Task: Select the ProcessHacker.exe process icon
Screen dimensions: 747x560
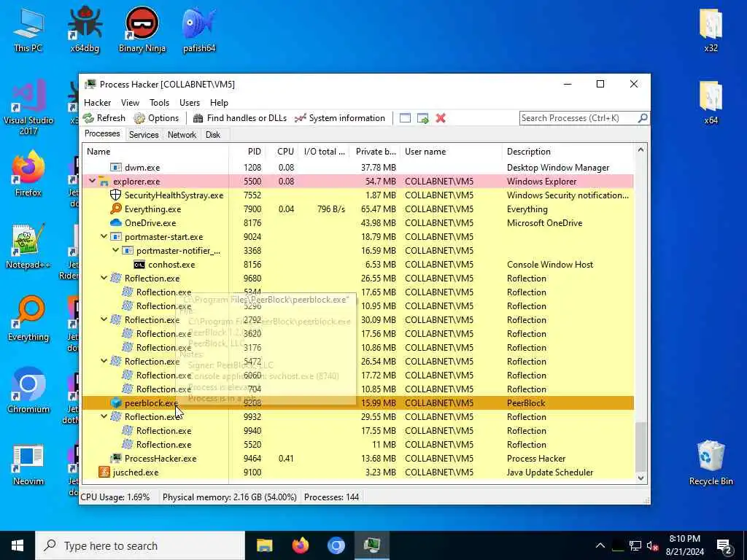Action: tap(116, 458)
